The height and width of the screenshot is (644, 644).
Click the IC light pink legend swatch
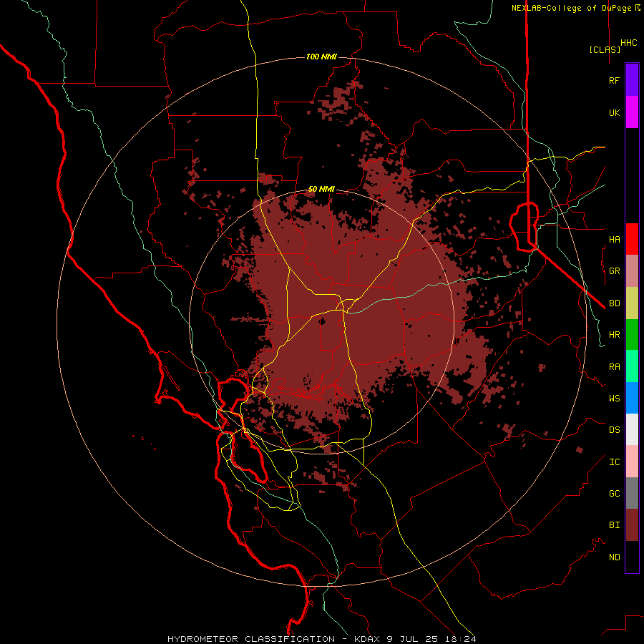632,462
